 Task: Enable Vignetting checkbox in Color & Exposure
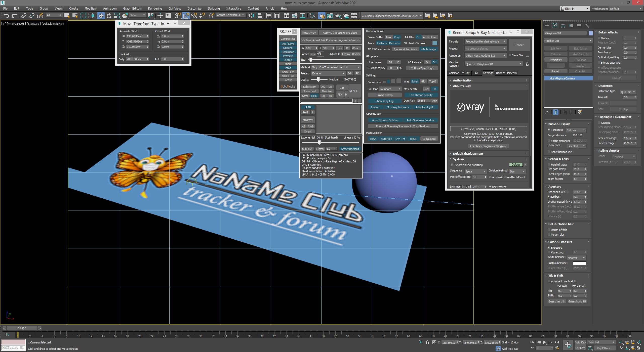tap(549, 252)
